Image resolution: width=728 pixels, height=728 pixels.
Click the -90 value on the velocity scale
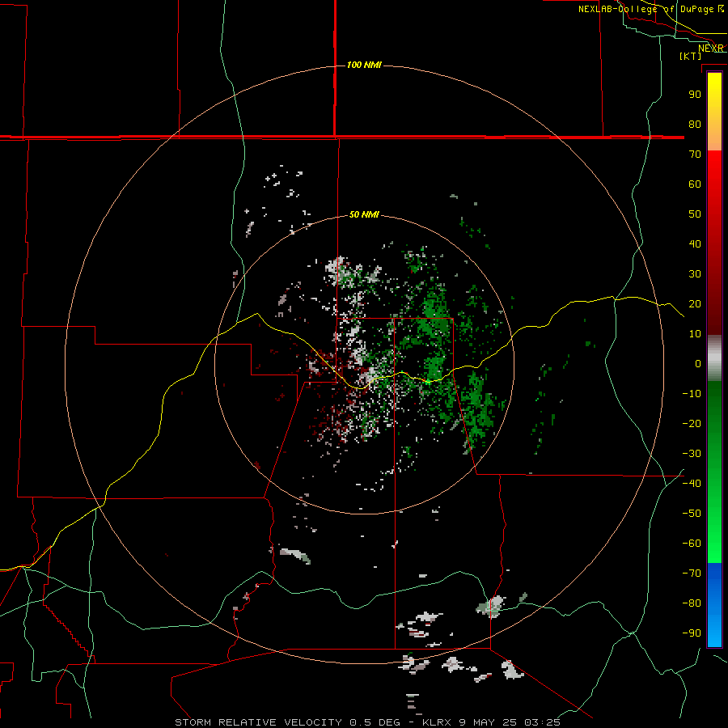[x=692, y=633]
